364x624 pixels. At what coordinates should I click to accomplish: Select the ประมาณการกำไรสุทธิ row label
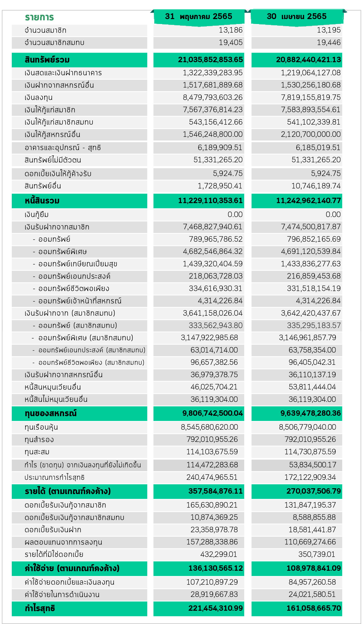[54, 477]
